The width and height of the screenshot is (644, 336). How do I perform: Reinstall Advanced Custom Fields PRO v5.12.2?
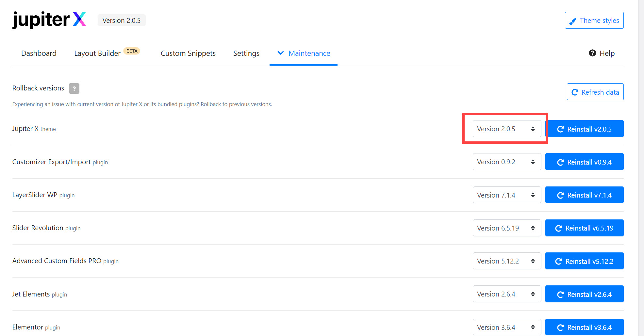pyautogui.click(x=584, y=261)
